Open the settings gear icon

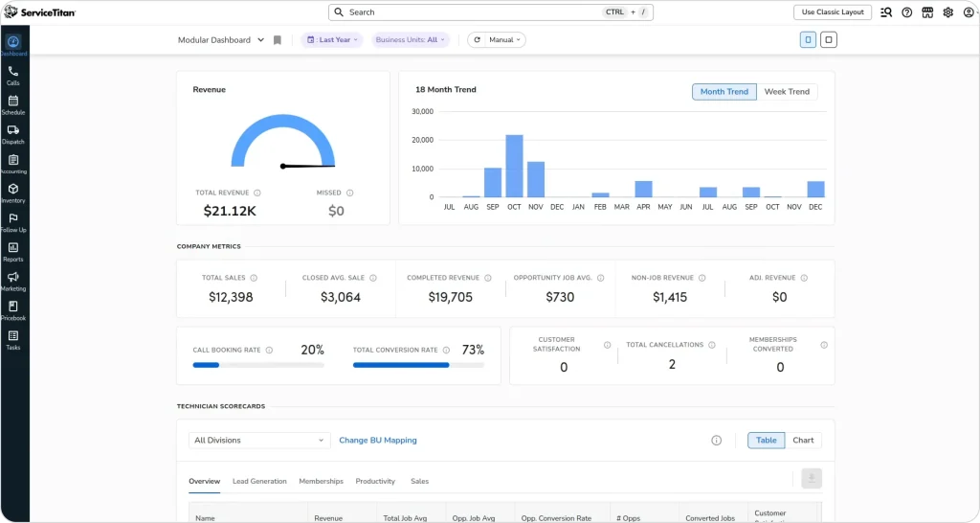coord(948,11)
